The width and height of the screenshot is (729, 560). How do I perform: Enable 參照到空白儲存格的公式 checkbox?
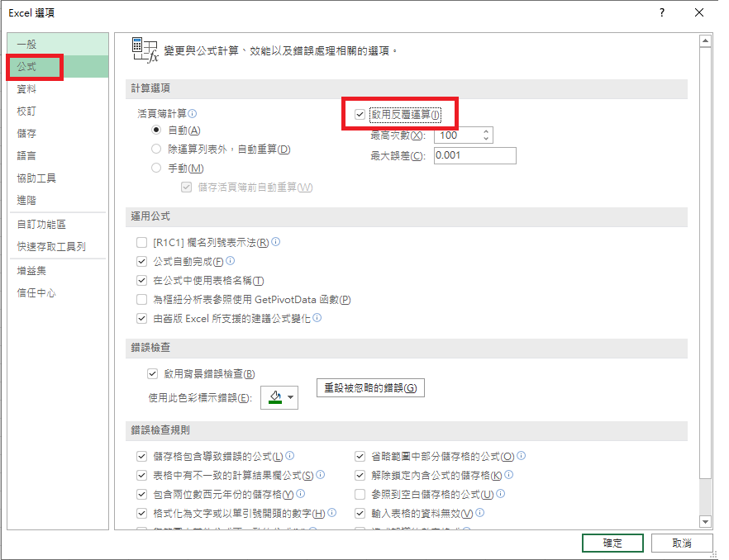360,495
